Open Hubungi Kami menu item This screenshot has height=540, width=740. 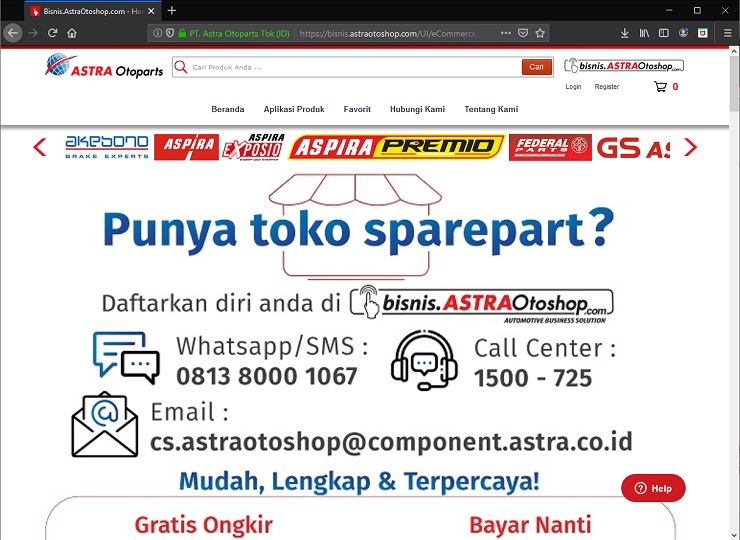[x=417, y=109]
